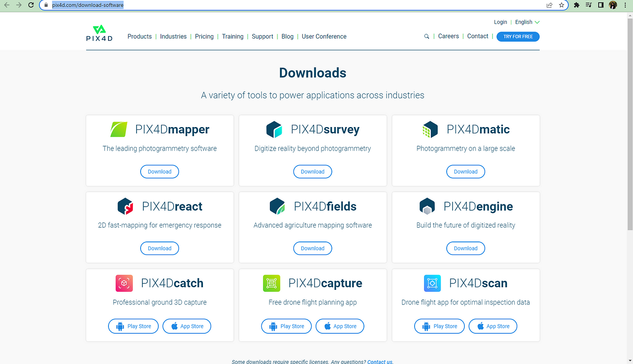This screenshot has height=364, width=633.
Task: Click the PIX4Dsurvey cube icon
Action: [274, 129]
